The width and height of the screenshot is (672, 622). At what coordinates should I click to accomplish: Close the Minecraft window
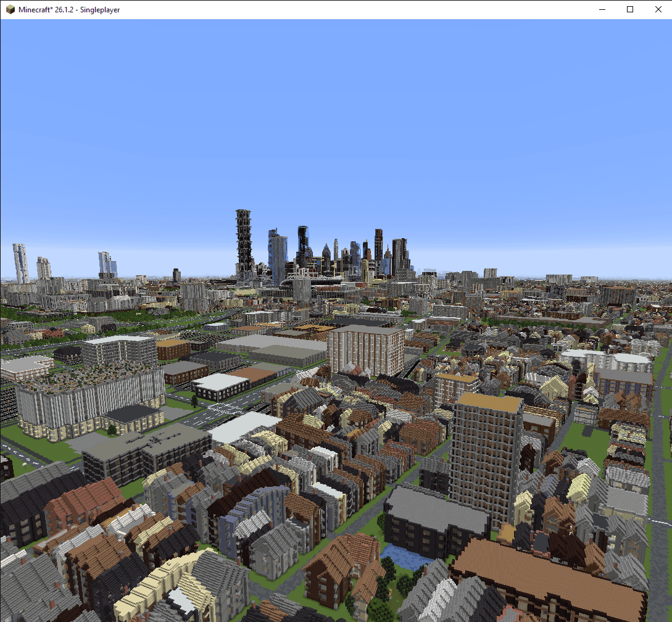pos(658,9)
